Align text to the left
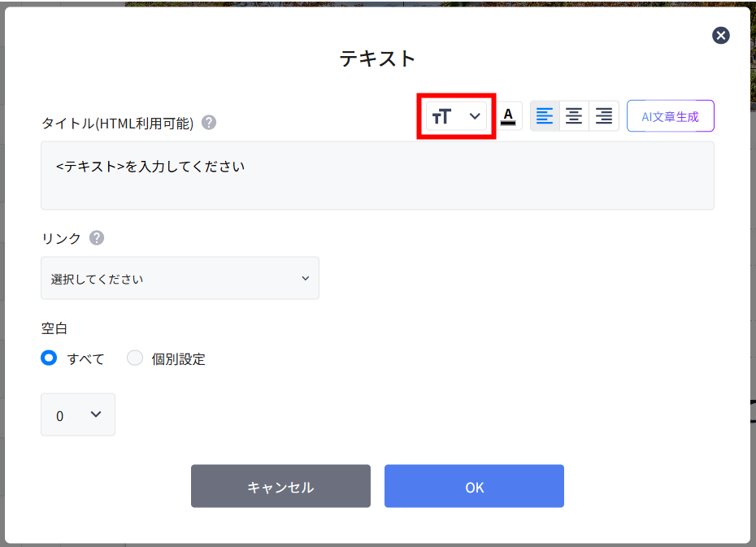The height and width of the screenshot is (547, 756). tap(545, 116)
